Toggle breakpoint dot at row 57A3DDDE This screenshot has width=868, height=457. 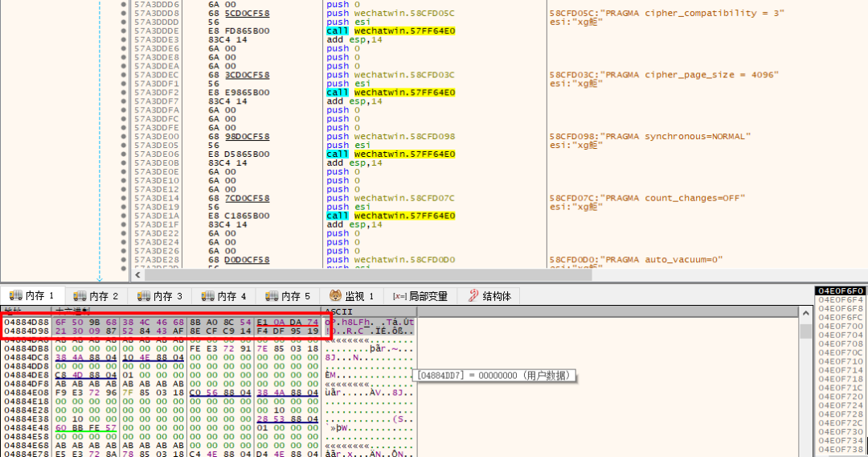click(124, 31)
